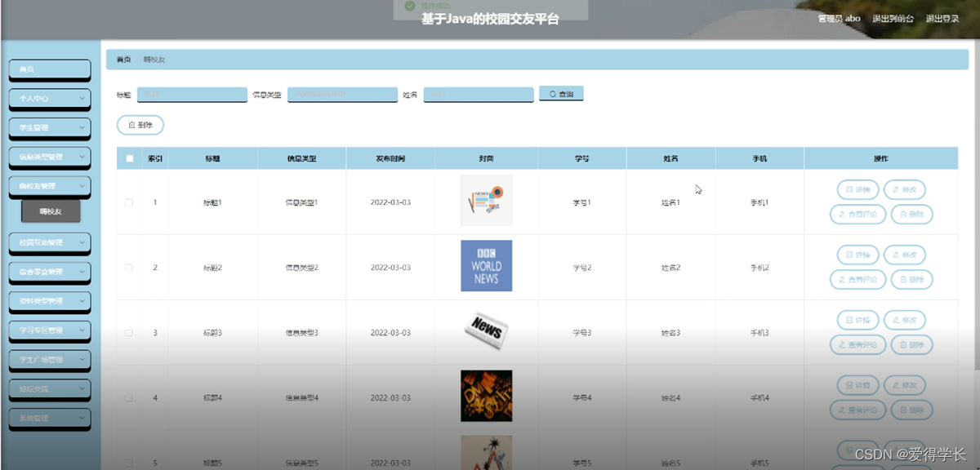Focus the 姓名 search input field
The width and height of the screenshot is (980, 470).
tap(479, 95)
